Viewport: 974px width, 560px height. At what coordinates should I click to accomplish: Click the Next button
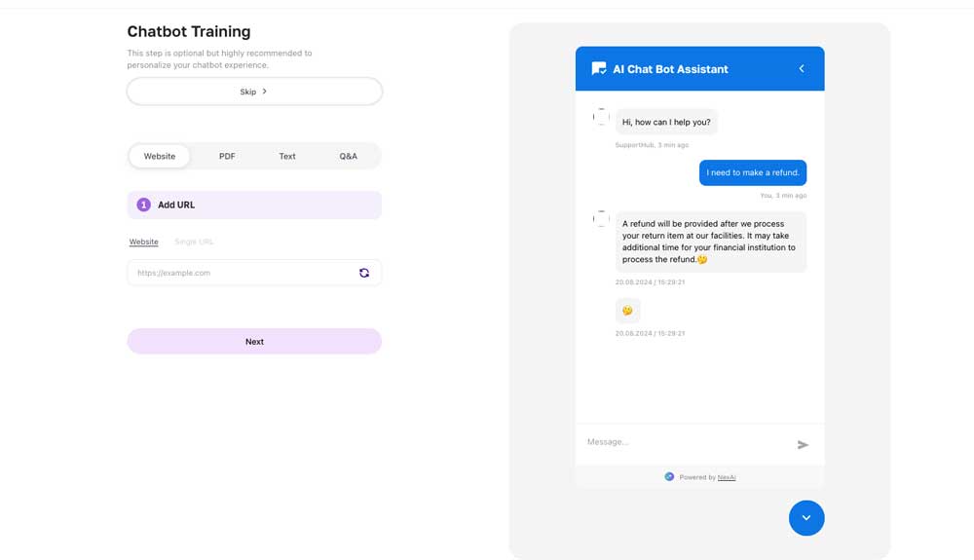point(254,342)
